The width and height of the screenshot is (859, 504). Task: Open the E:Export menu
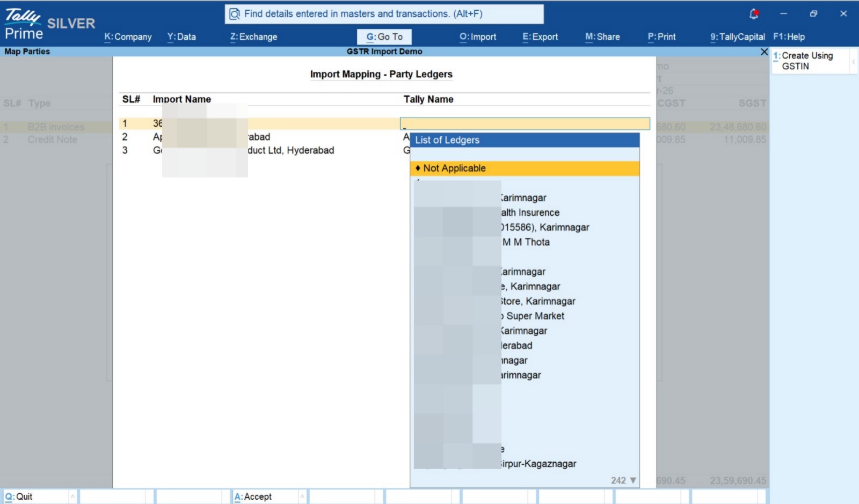(x=540, y=36)
